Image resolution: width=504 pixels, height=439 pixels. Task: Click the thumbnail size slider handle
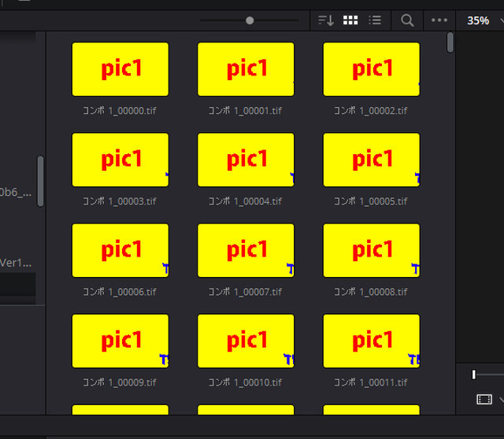250,20
